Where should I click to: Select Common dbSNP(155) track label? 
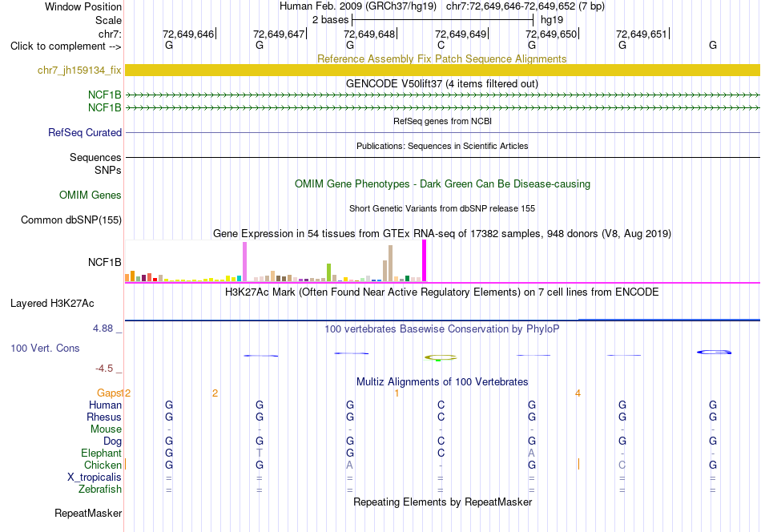pyautogui.click(x=70, y=220)
